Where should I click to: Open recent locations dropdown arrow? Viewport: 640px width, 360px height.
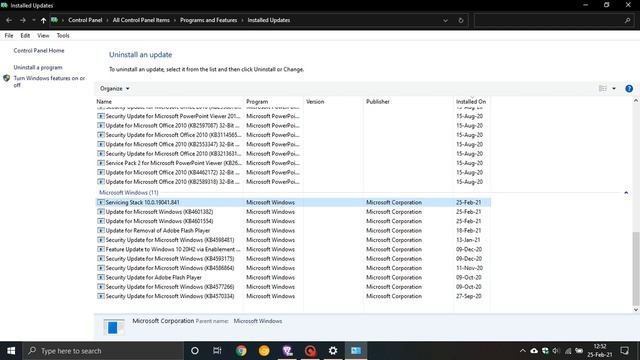pyautogui.click(x=33, y=20)
